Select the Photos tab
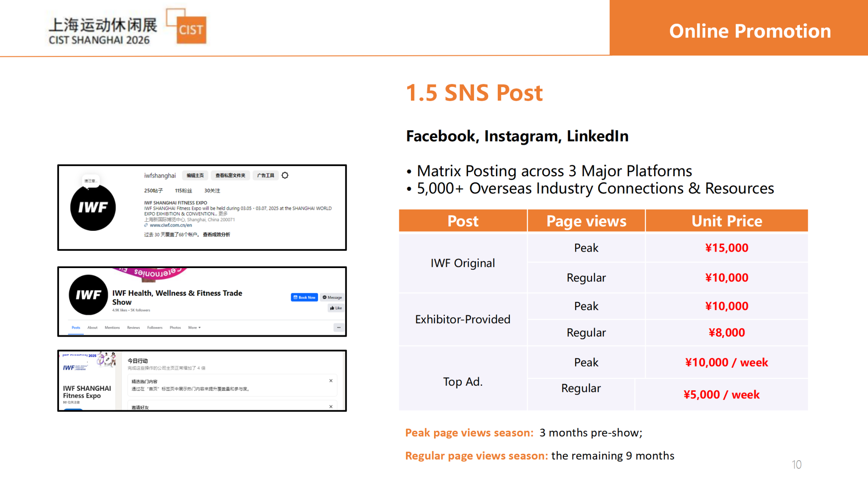868x488 pixels. point(175,328)
